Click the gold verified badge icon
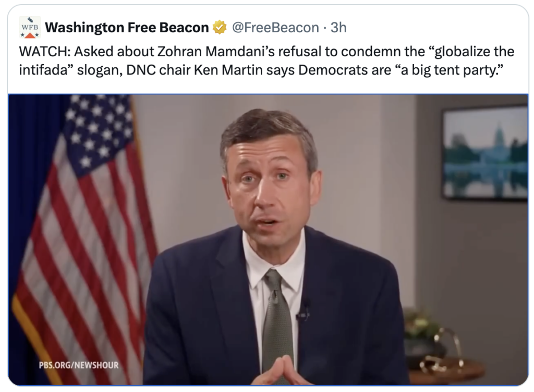Screen dimensions: 534x392 point(220,28)
